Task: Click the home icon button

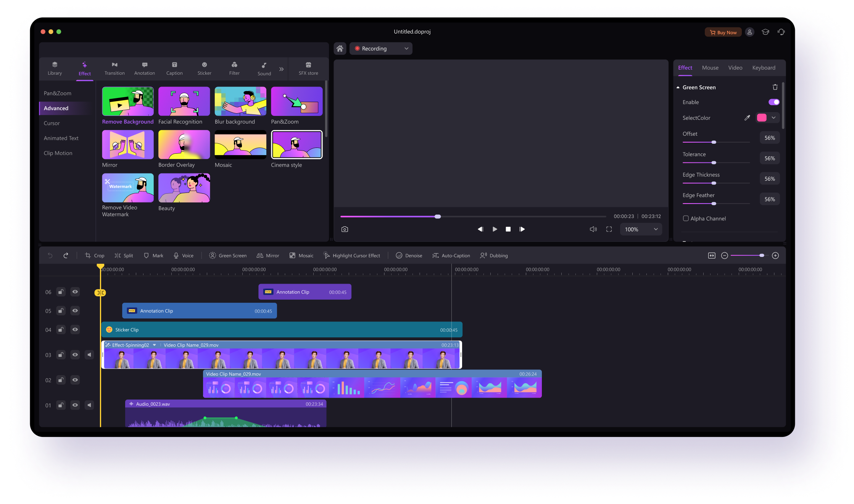Action: (x=340, y=48)
